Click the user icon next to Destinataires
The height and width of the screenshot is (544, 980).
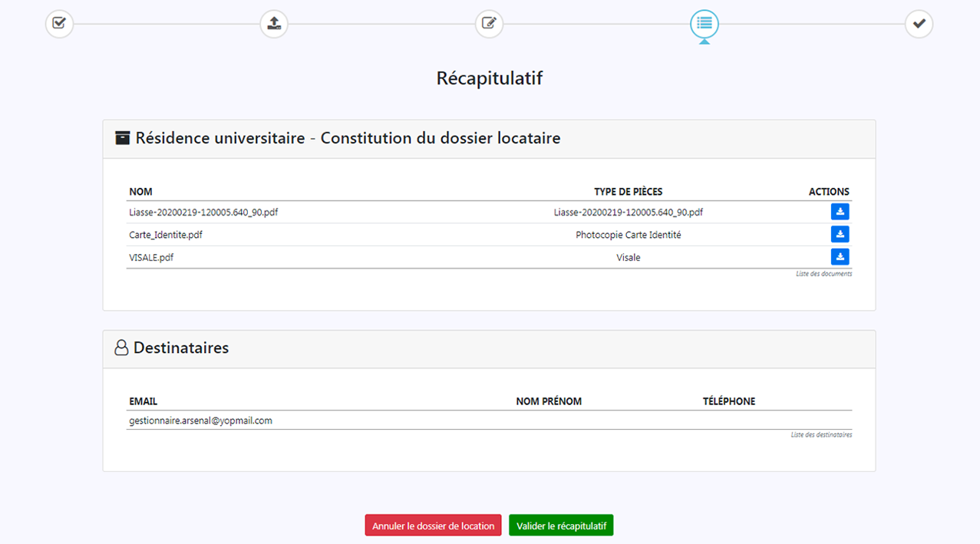coord(121,348)
